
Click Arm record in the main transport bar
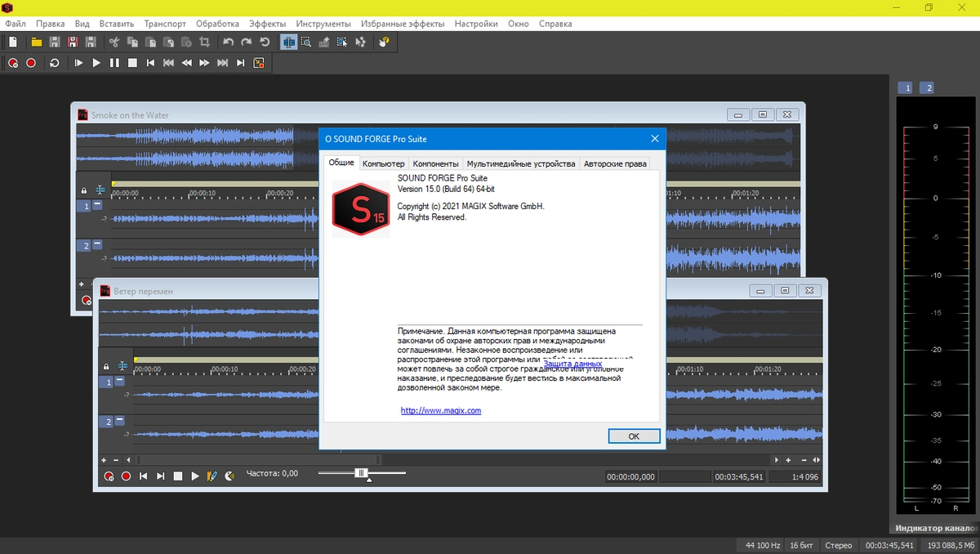click(13, 63)
